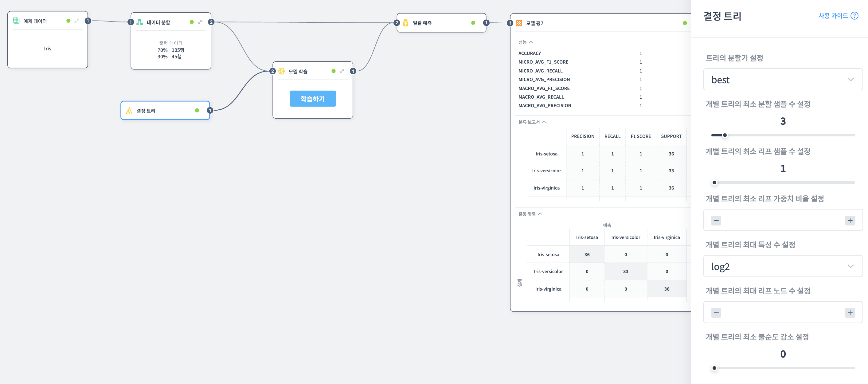Collapse the 모델 학습 node
Viewport: 868px width, 384px height.
[342, 71]
